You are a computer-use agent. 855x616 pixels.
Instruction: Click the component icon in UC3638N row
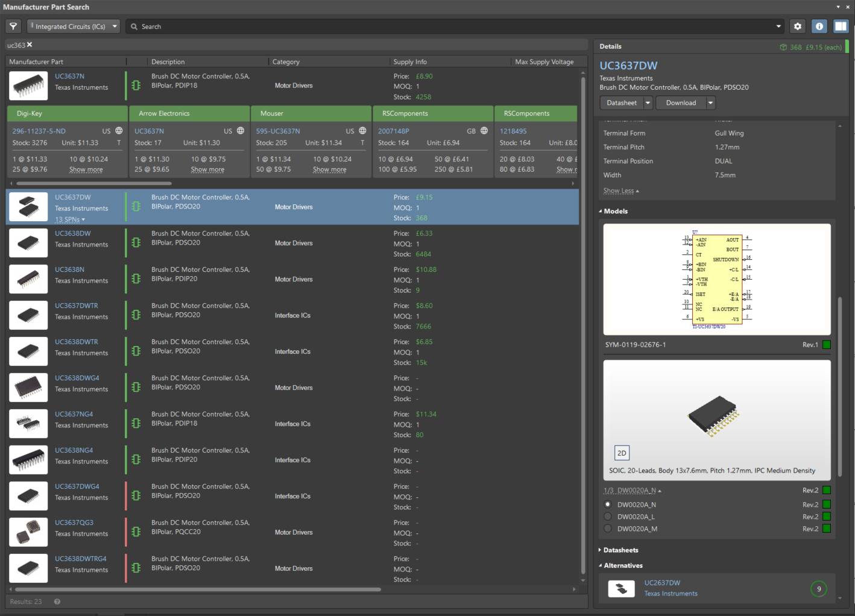pyautogui.click(x=136, y=278)
